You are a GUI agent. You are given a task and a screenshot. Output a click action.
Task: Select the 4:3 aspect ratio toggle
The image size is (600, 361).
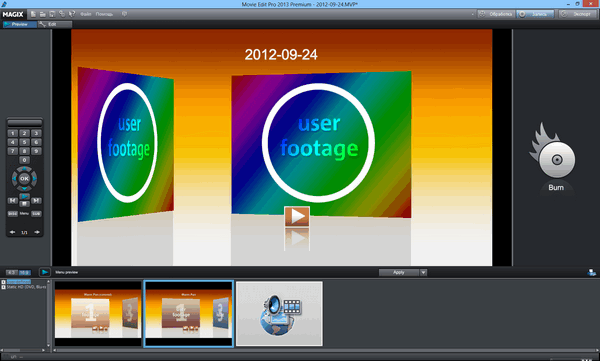[x=11, y=272]
